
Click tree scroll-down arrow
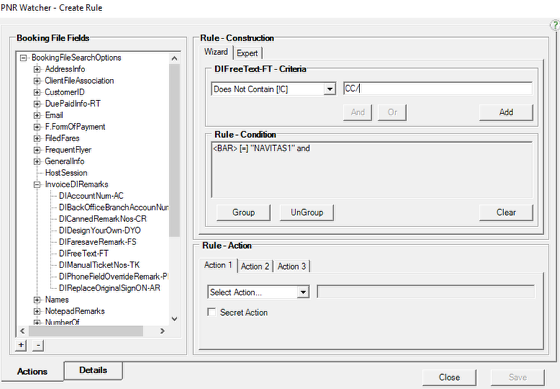pos(174,319)
